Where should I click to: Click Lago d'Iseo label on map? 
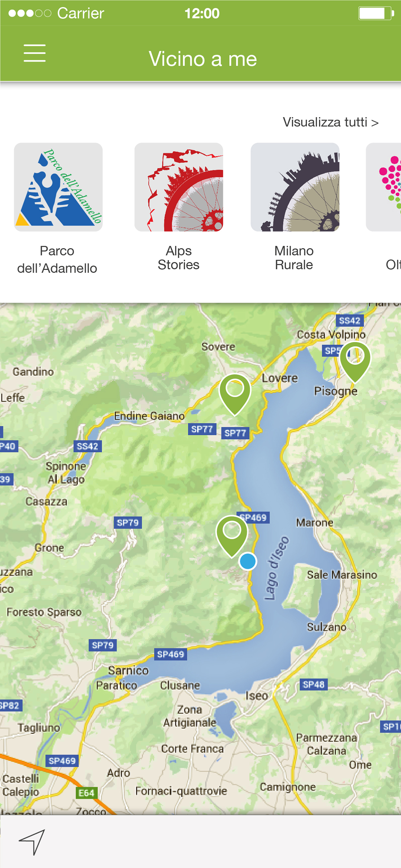(x=276, y=568)
